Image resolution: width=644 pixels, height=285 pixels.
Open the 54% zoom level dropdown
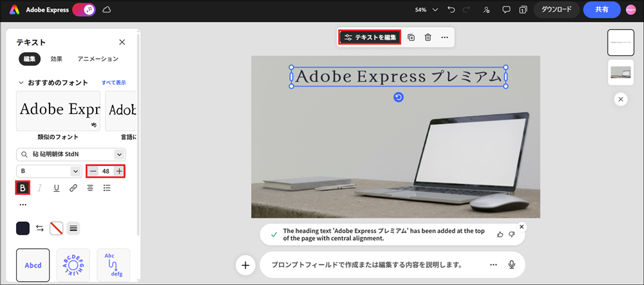(427, 10)
